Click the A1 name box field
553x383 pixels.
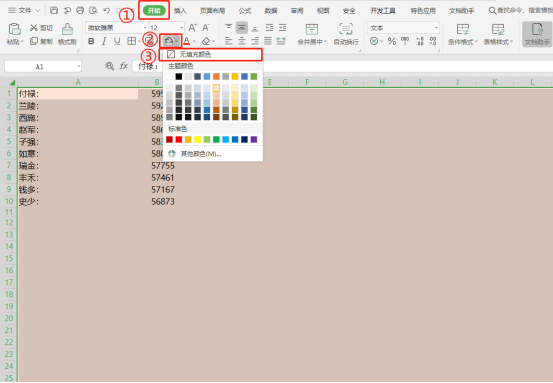point(40,66)
